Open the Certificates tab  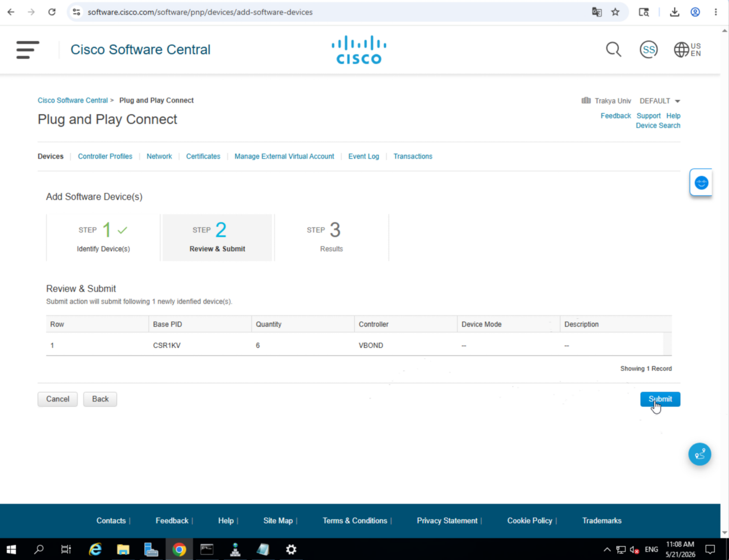203,156
